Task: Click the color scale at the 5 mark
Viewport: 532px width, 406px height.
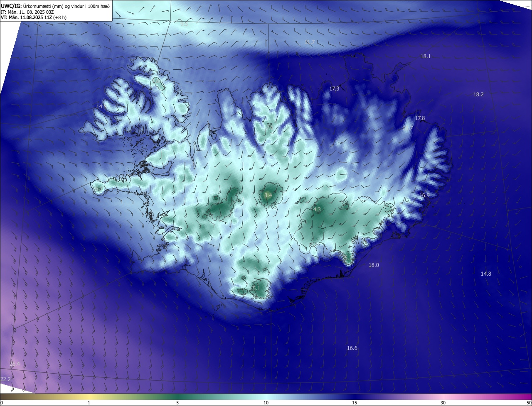Action: (177, 403)
